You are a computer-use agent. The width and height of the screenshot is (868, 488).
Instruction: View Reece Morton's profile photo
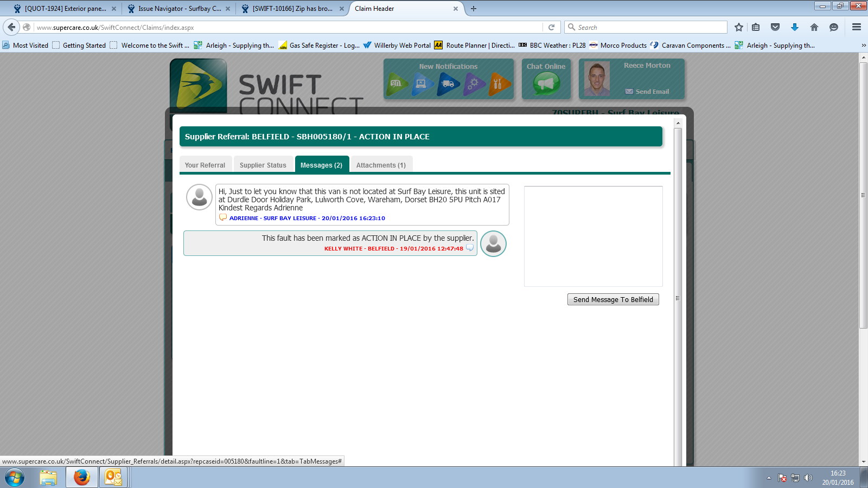[597, 79]
